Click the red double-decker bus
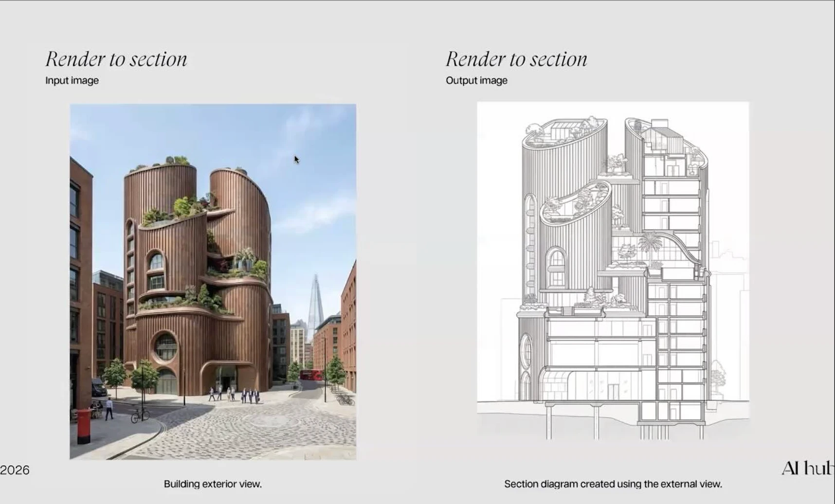This screenshot has width=835, height=504. pyautogui.click(x=311, y=375)
